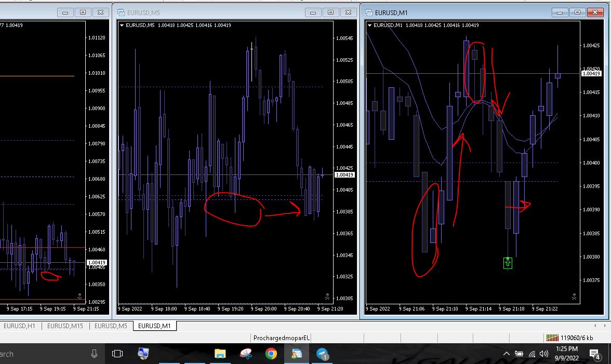611x364 pixels.
Task: Click the 9 Sep 19:15 label on leftmost time axis
Action: 52,309
